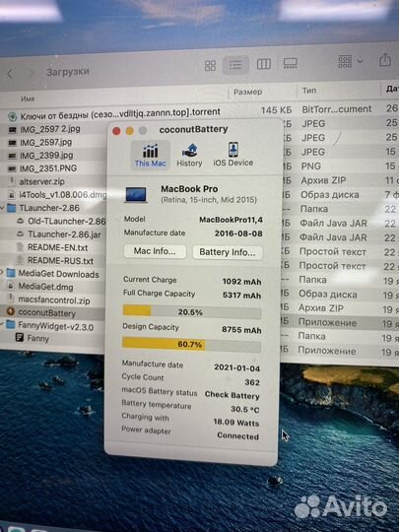Select TLauncher-2.86.jar file
Viewport: 399px width, 532px height.
click(x=64, y=234)
